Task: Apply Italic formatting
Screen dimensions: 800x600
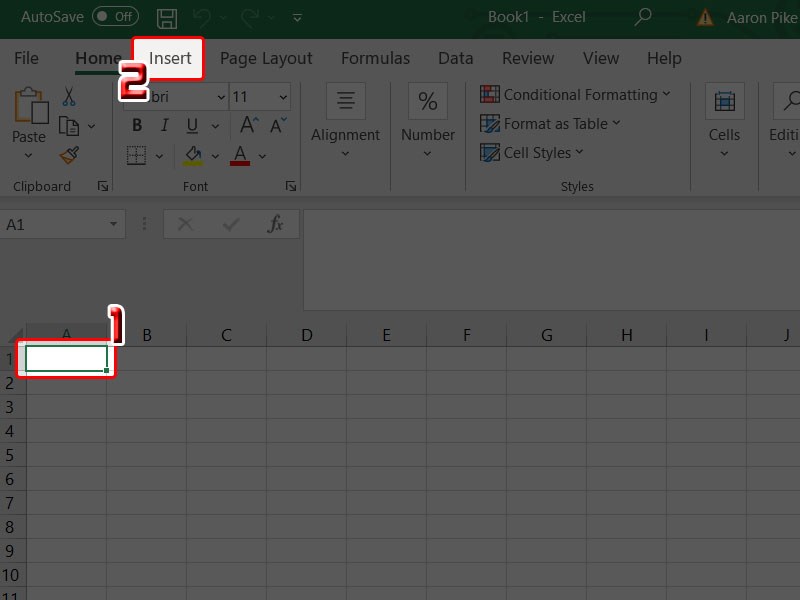Action: (163, 126)
